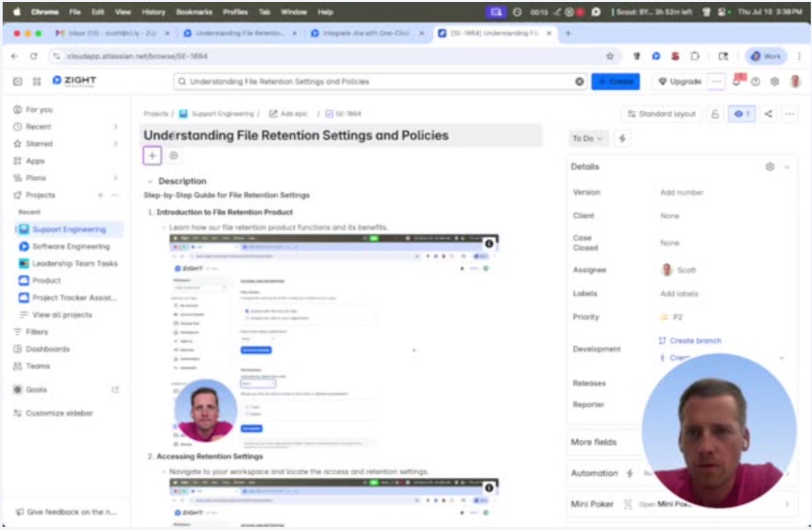The height and width of the screenshot is (530, 812).
Task: Open the app switcher grid icon
Action: (x=37, y=81)
